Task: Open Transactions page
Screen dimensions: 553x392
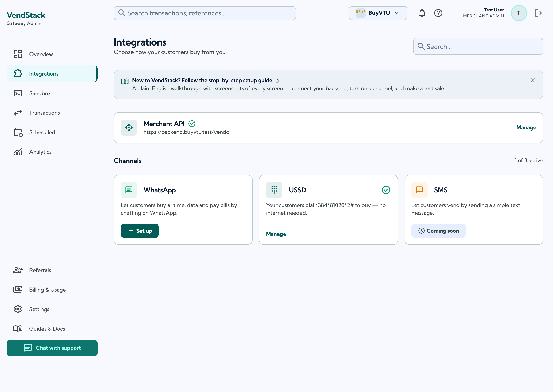Action: 52,113
